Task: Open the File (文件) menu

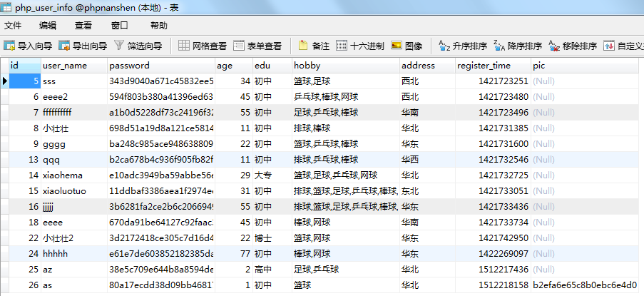Action: (x=13, y=25)
